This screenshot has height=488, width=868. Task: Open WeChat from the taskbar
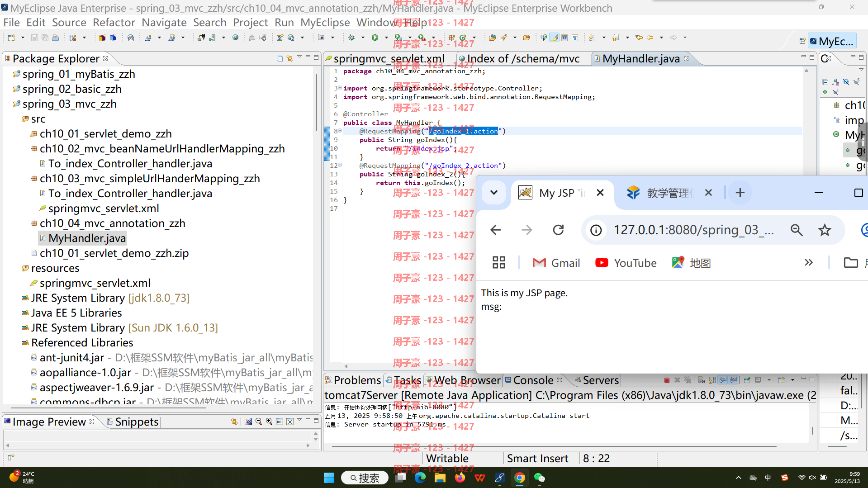(x=540, y=478)
